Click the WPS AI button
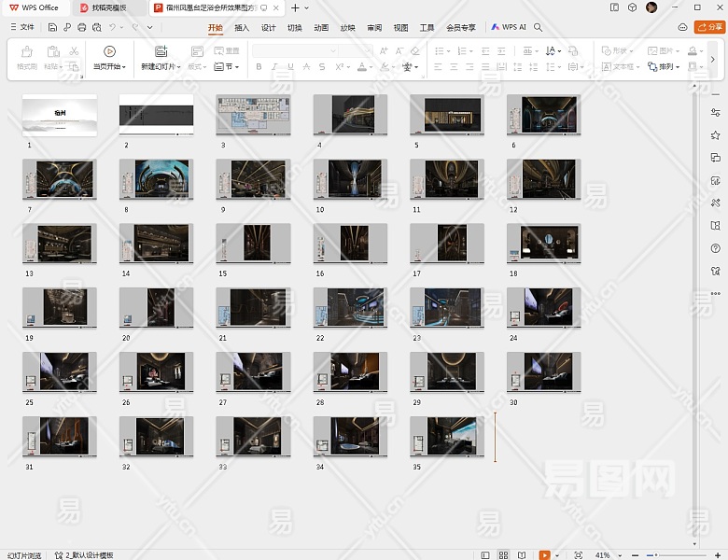The height and width of the screenshot is (560, 728). tap(509, 28)
